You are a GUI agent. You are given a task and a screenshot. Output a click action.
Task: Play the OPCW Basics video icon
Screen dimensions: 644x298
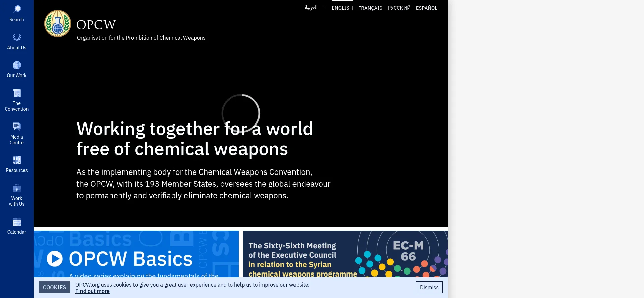(x=55, y=259)
